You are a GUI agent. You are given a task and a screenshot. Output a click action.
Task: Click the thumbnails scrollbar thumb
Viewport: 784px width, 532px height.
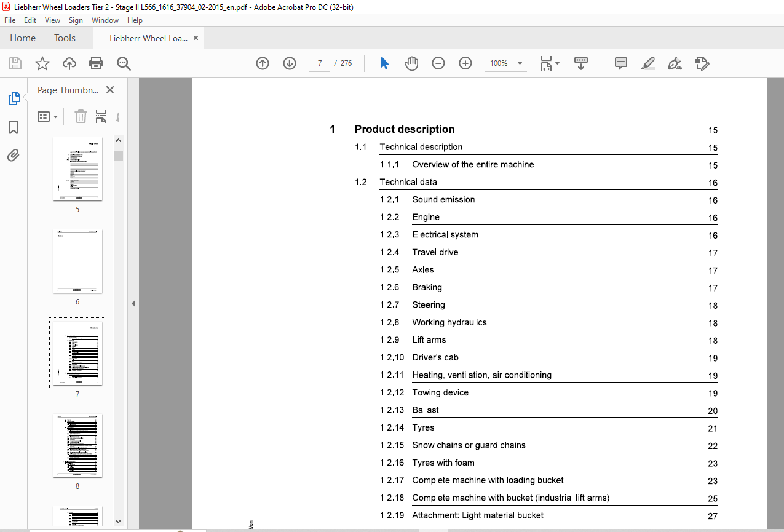coord(119,156)
